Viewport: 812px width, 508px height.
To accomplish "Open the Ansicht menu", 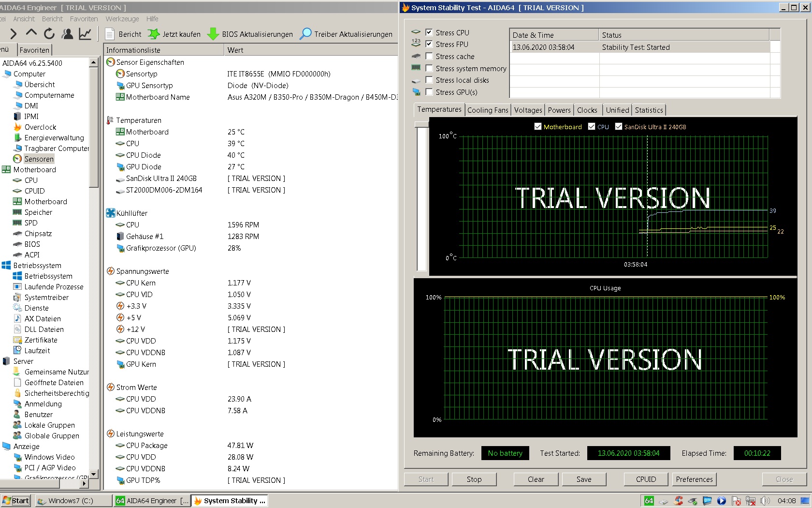I will pos(24,19).
